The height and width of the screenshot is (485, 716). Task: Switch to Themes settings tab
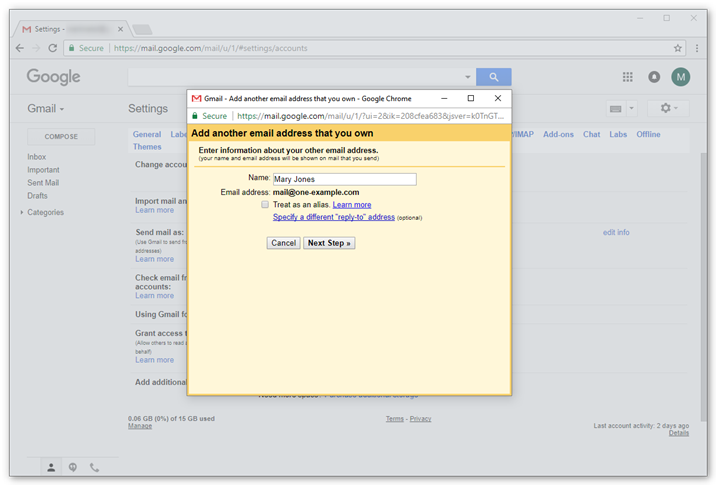click(x=147, y=147)
